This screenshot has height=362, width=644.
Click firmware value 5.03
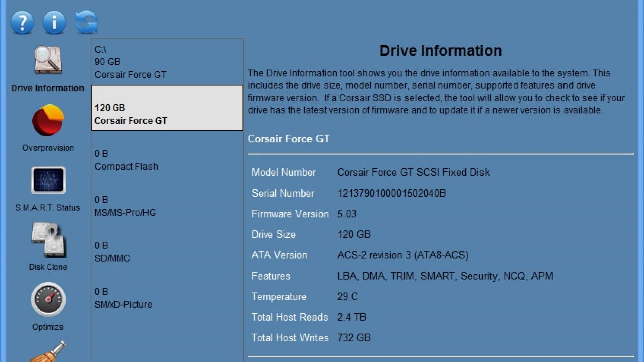click(347, 214)
